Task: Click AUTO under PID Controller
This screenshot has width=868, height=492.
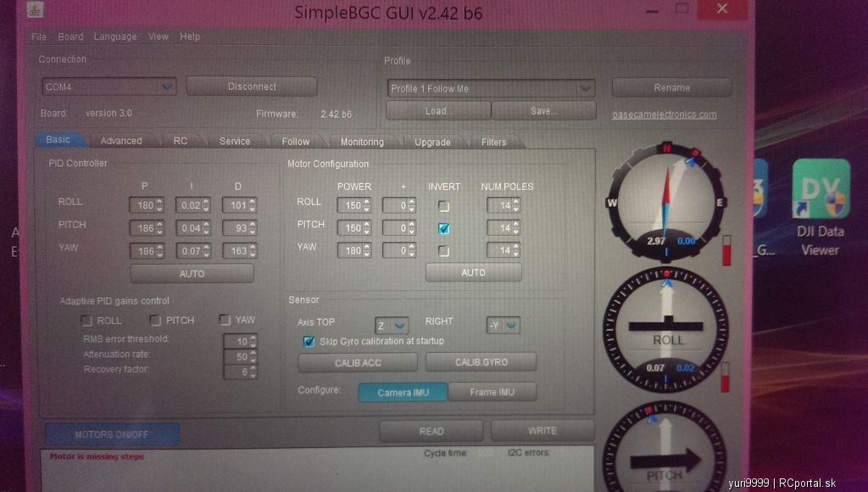Action: click(x=192, y=274)
